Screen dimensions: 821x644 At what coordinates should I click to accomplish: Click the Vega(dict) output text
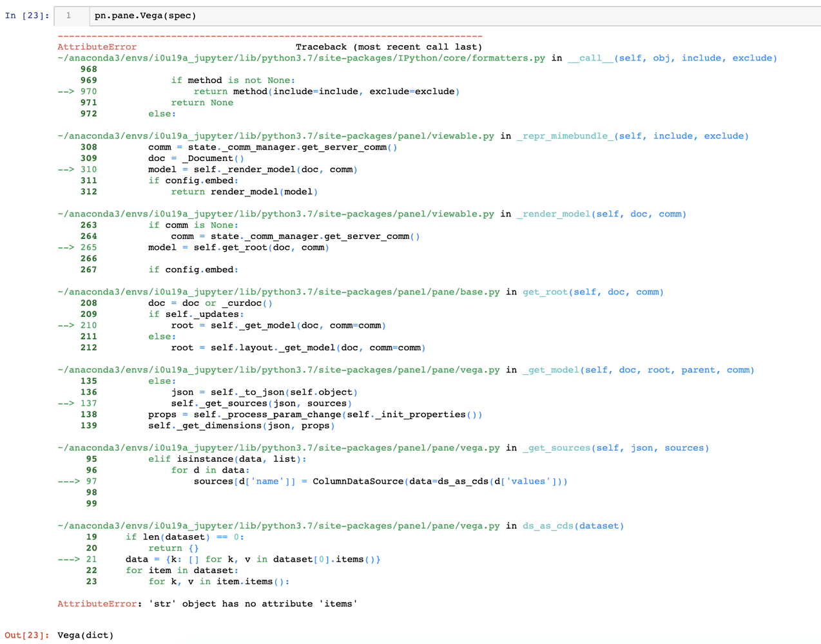tap(86, 635)
